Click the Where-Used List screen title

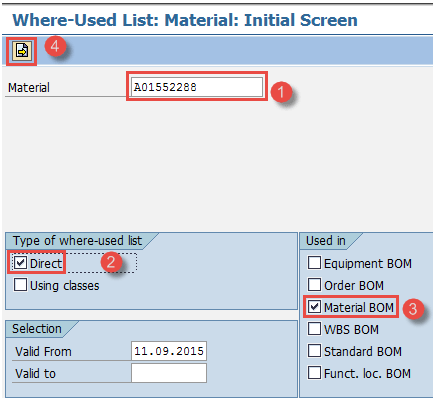pos(185,20)
